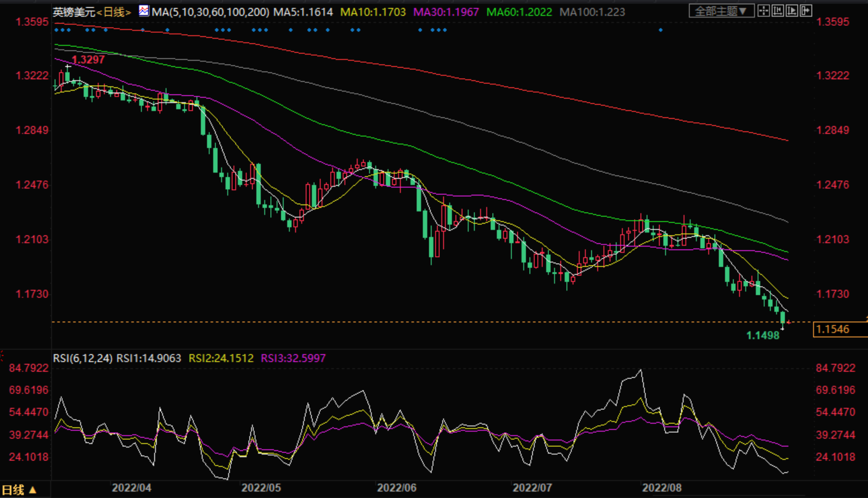Click the chart playback icon
Viewport: 868px width, 498px height.
click(792, 11)
